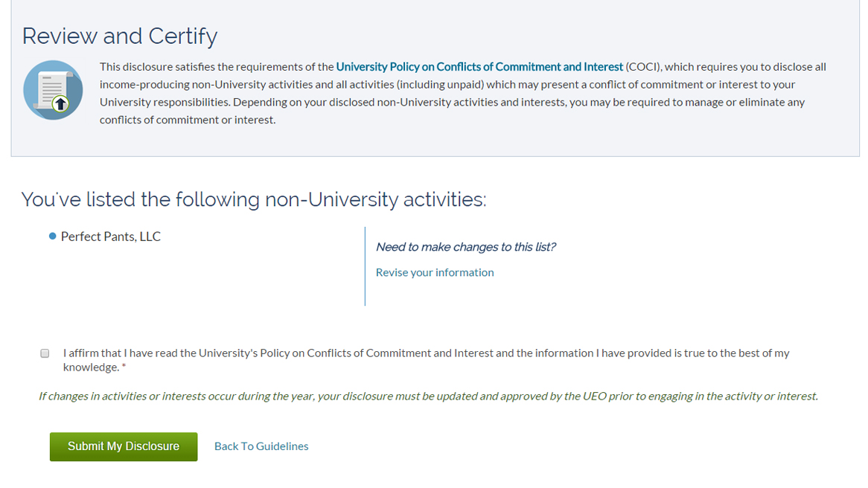Click 'You've listed the following' heading

[254, 199]
